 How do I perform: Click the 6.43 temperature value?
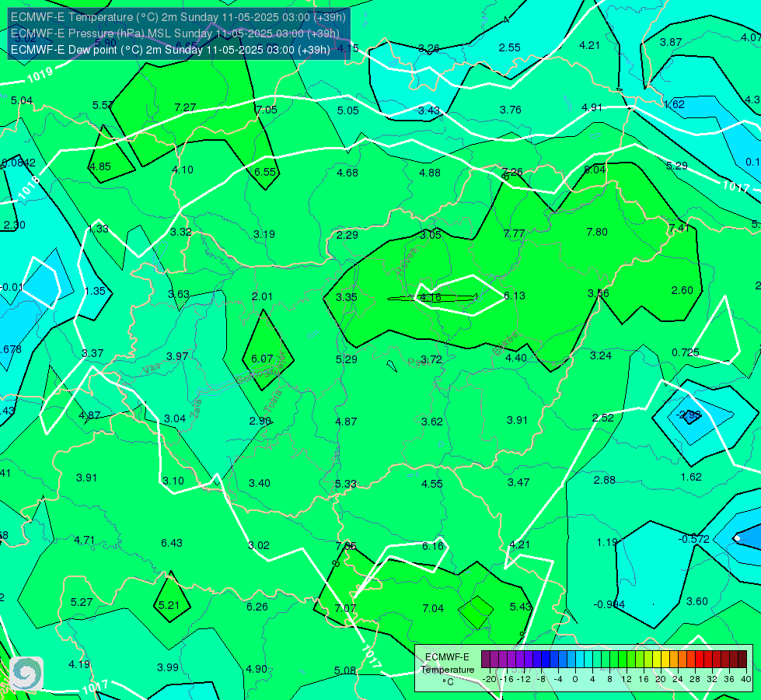172,543
